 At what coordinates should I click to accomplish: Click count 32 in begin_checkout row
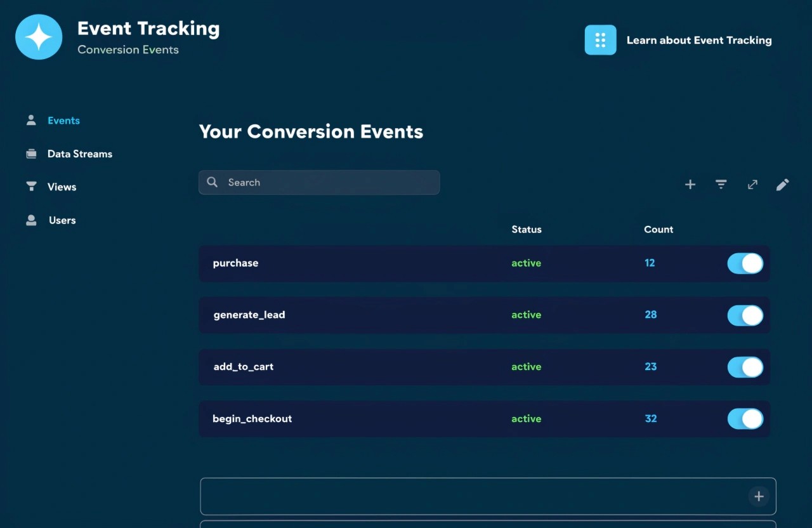(x=651, y=419)
